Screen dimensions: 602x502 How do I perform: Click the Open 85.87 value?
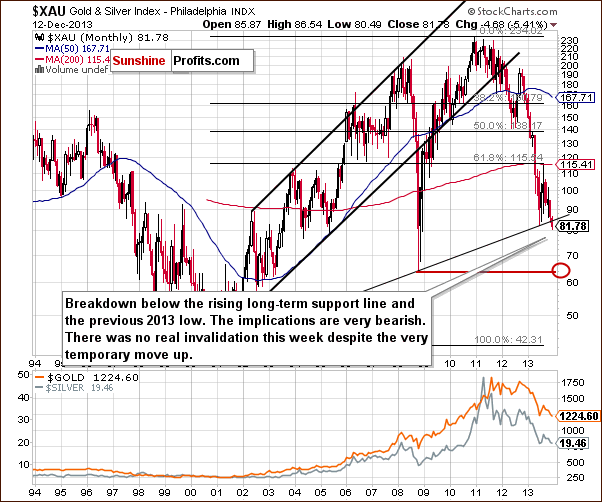232,25
